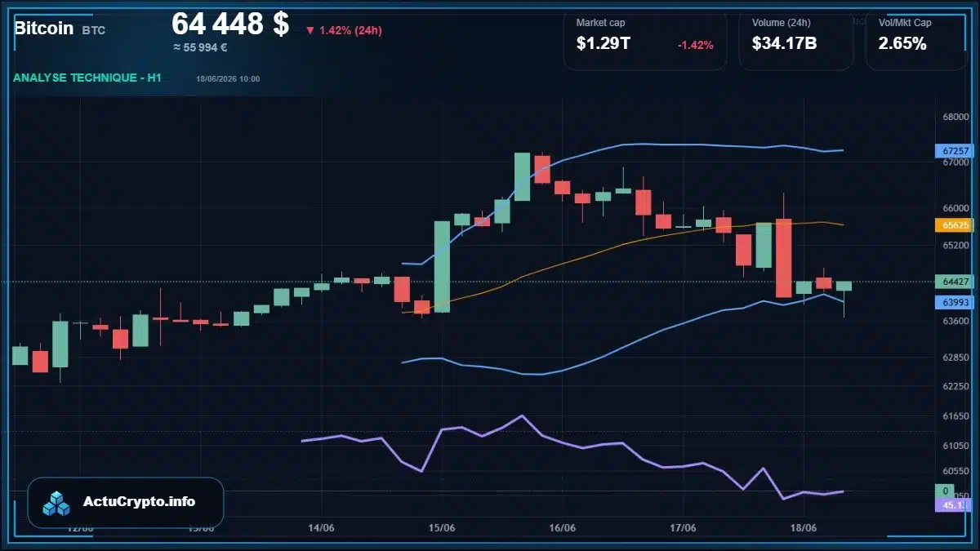Screen dimensions: 980x551
Task: Click the 62250 price axis label
Action: pos(955,386)
